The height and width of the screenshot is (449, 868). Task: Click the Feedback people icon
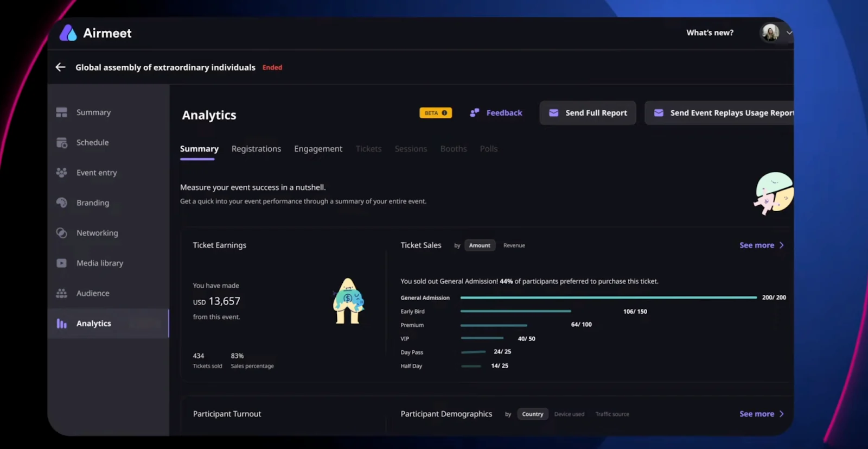point(474,112)
